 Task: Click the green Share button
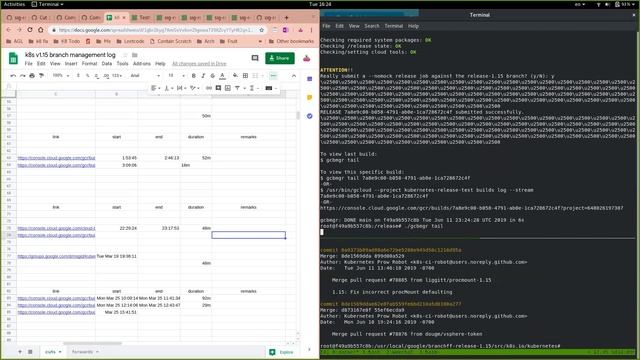[x=280, y=58]
